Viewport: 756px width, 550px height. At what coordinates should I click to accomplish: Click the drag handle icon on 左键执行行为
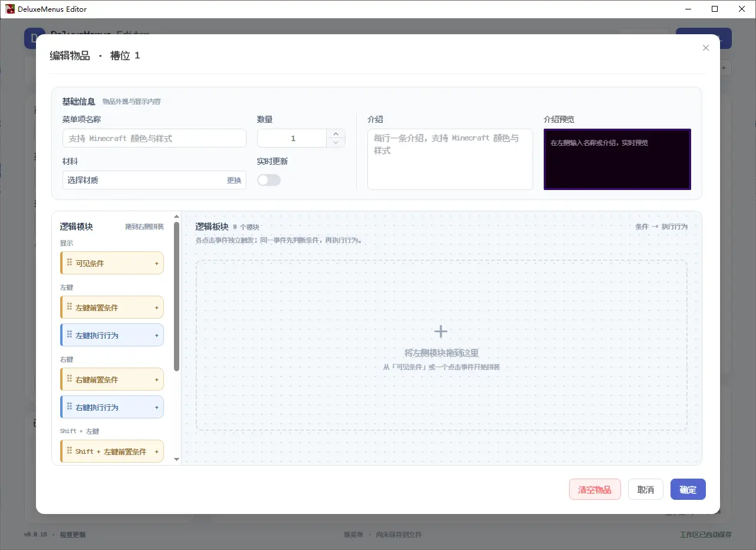pyautogui.click(x=70, y=335)
